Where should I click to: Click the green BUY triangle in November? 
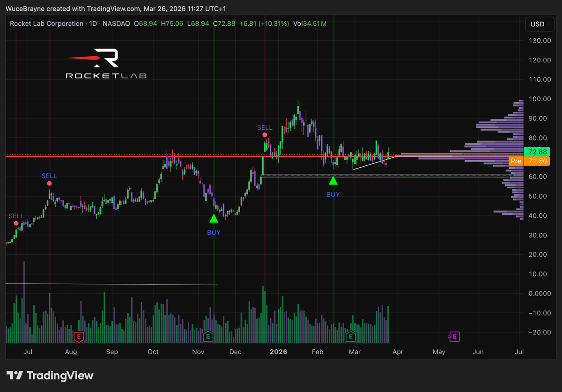point(214,218)
